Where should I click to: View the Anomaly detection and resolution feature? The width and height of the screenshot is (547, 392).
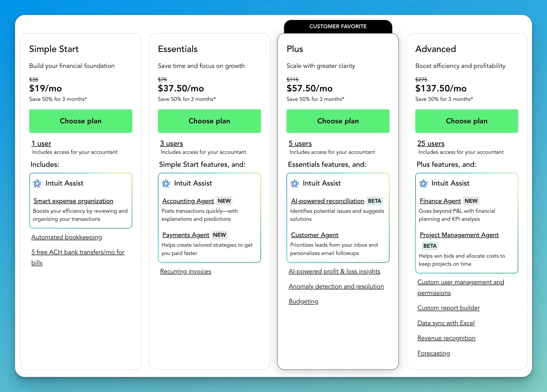[x=336, y=286]
